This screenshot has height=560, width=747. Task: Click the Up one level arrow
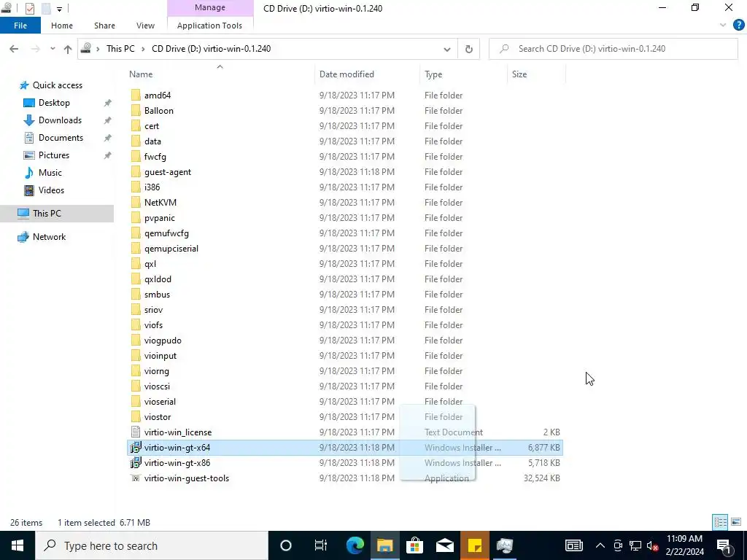(68, 49)
